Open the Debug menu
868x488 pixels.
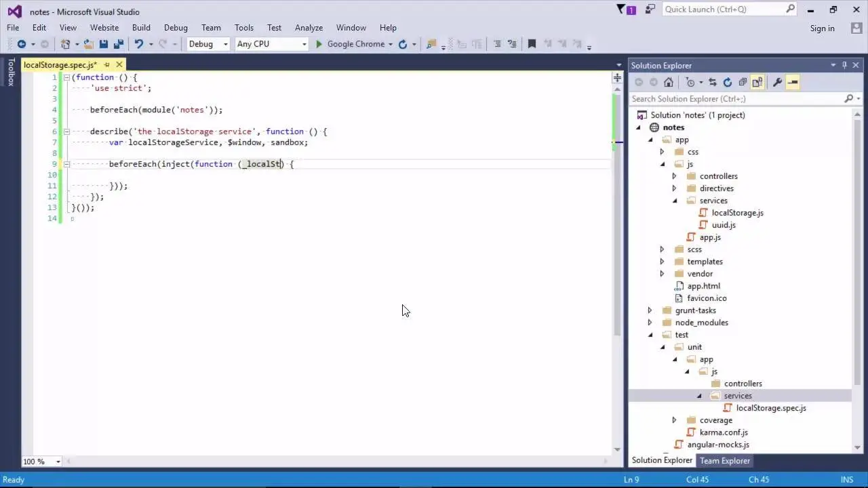(x=176, y=28)
